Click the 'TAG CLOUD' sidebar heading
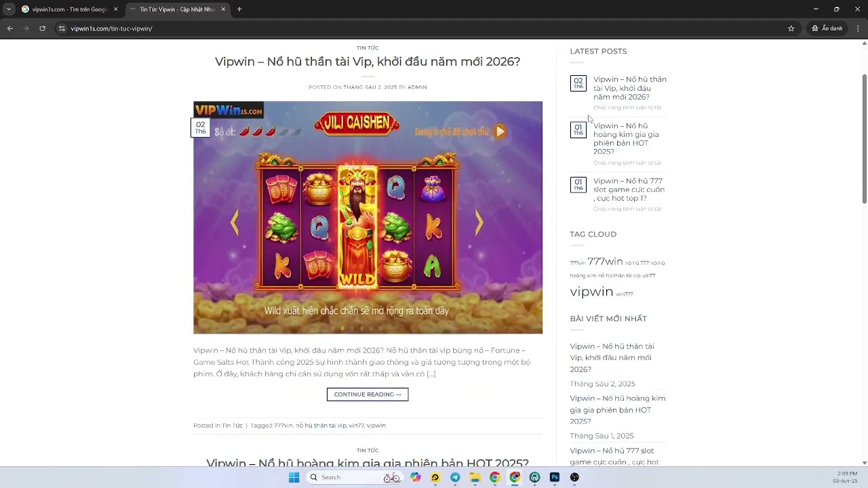 click(593, 235)
